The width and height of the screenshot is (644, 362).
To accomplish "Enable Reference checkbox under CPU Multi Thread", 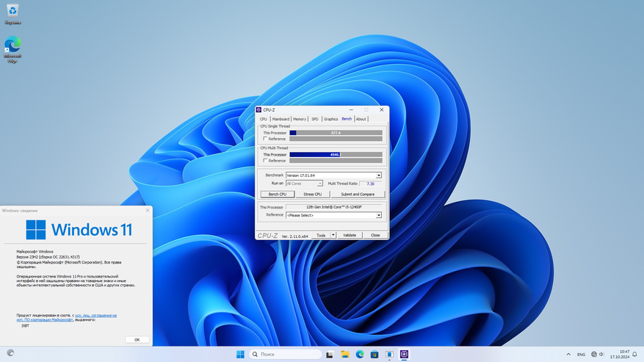I will [x=265, y=161].
